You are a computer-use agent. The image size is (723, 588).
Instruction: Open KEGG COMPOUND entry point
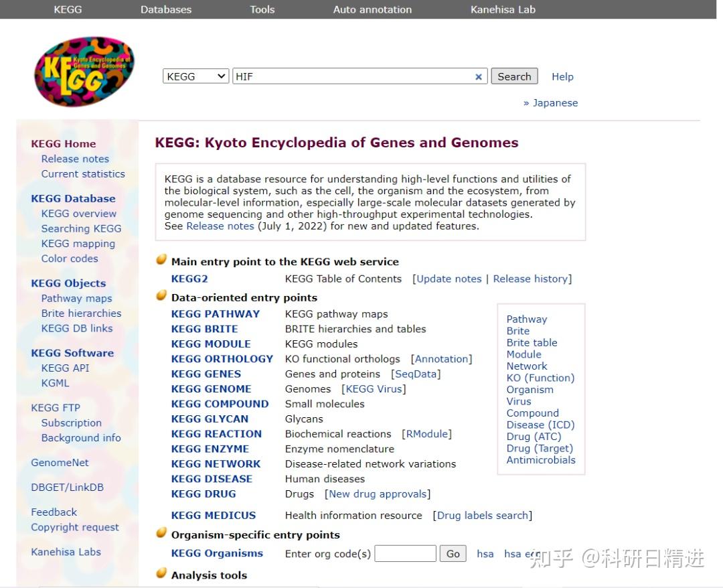coord(220,404)
